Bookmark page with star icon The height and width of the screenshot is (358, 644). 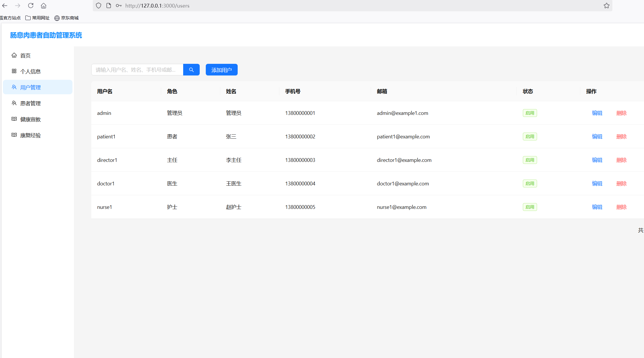point(606,6)
